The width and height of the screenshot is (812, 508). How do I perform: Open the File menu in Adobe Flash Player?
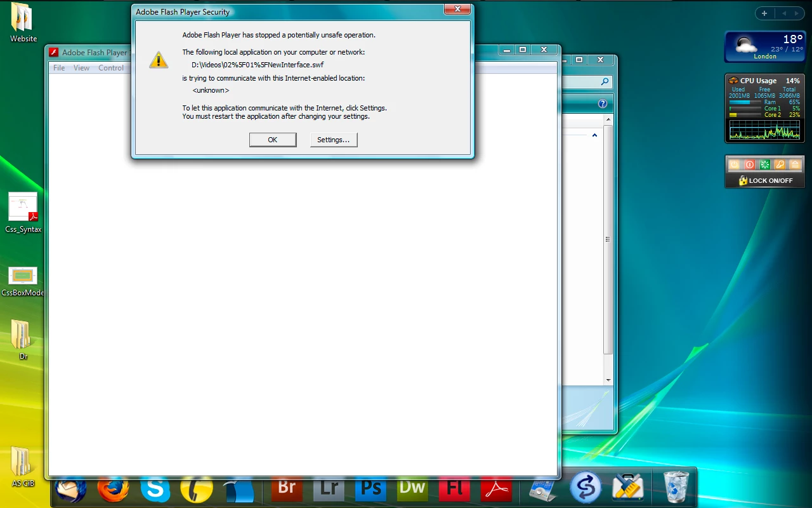(59, 68)
